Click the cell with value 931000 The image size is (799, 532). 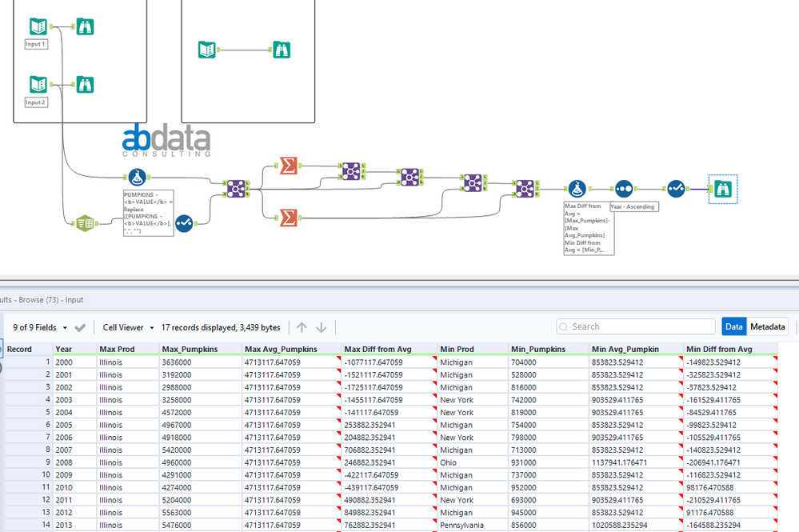coord(549,462)
